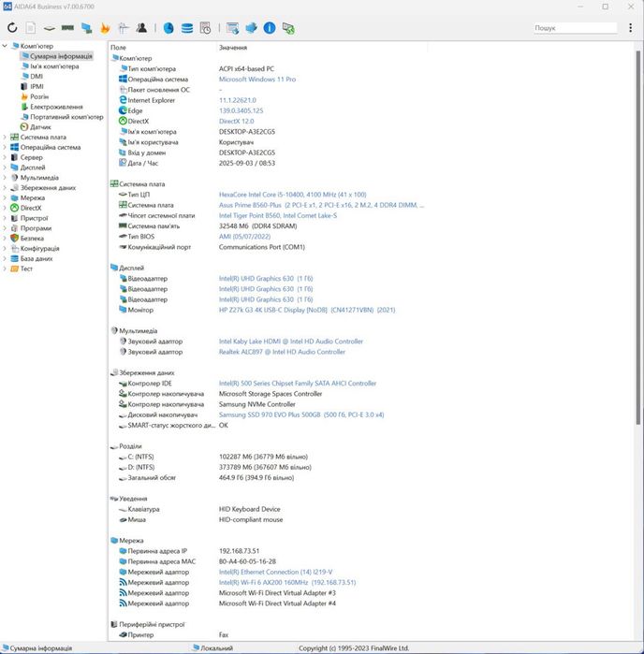This screenshot has height=654, width=644.
Task: Click the blue info circle icon
Action: coord(270,28)
